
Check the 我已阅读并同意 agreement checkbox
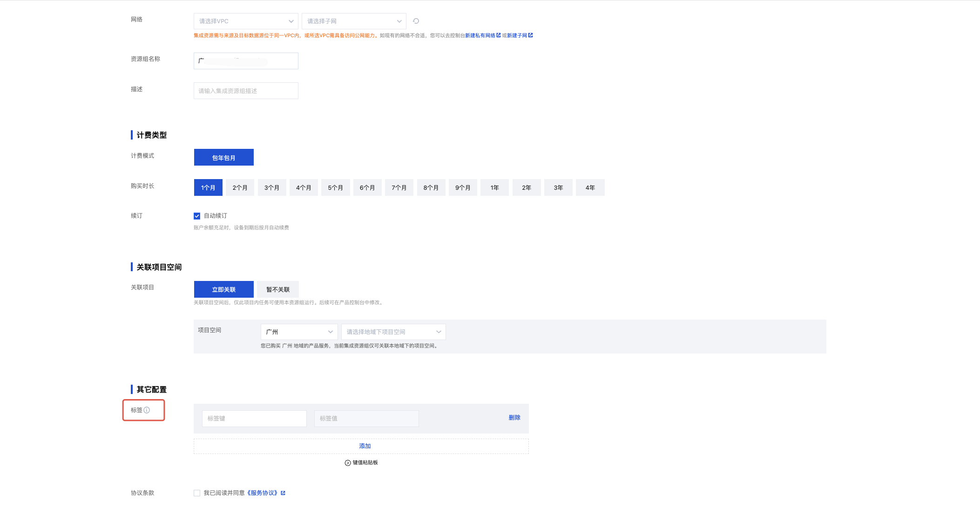pos(197,493)
